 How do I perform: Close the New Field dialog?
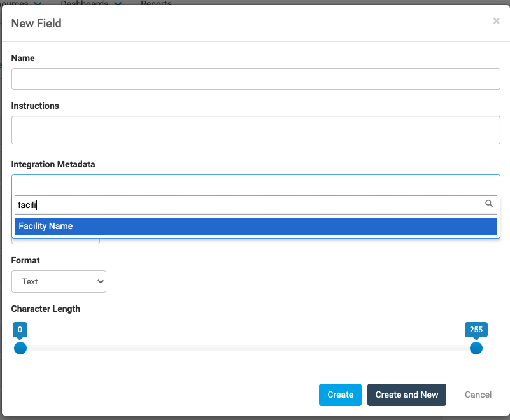click(x=496, y=21)
